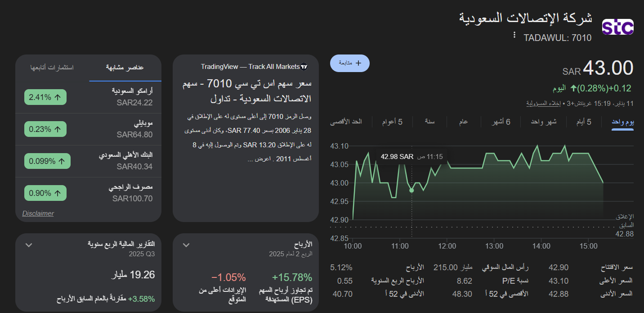Image resolution: width=644 pixels, height=313 pixels.
Task: Select the الحد الأقصى chart range
Action: 347,122
